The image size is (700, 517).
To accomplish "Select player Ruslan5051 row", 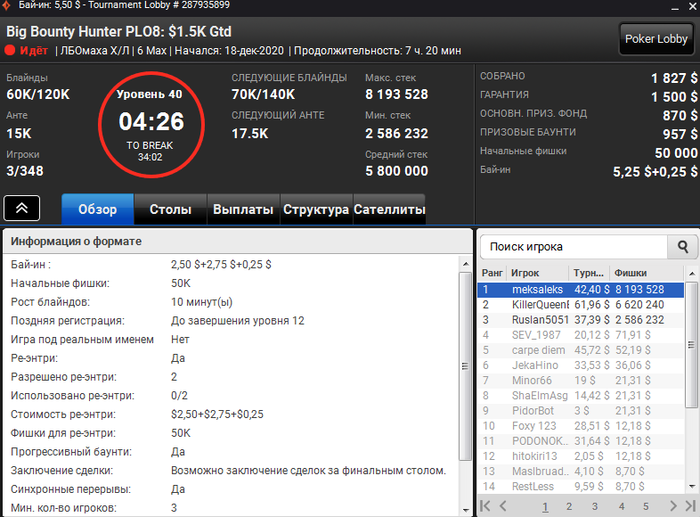I will [581, 320].
